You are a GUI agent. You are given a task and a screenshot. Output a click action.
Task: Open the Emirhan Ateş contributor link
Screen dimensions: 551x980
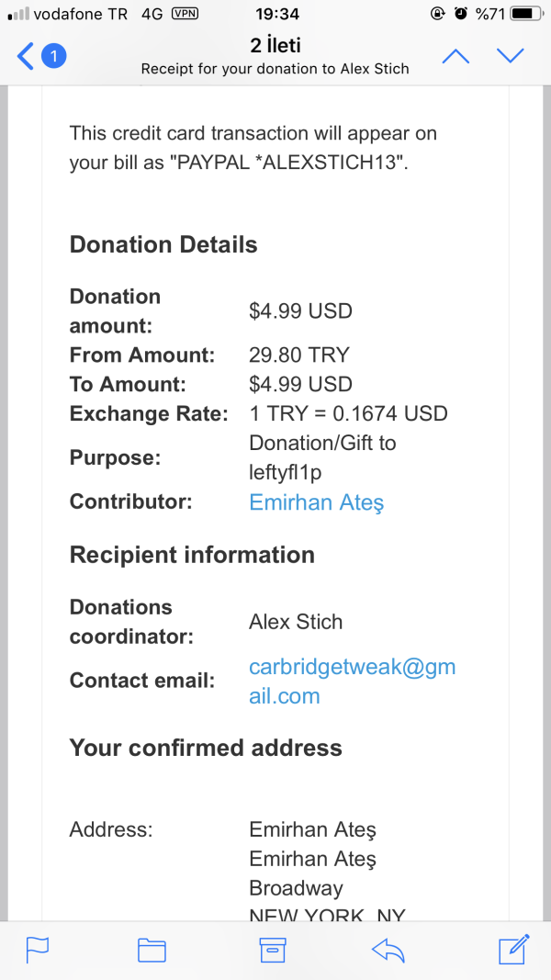316,502
